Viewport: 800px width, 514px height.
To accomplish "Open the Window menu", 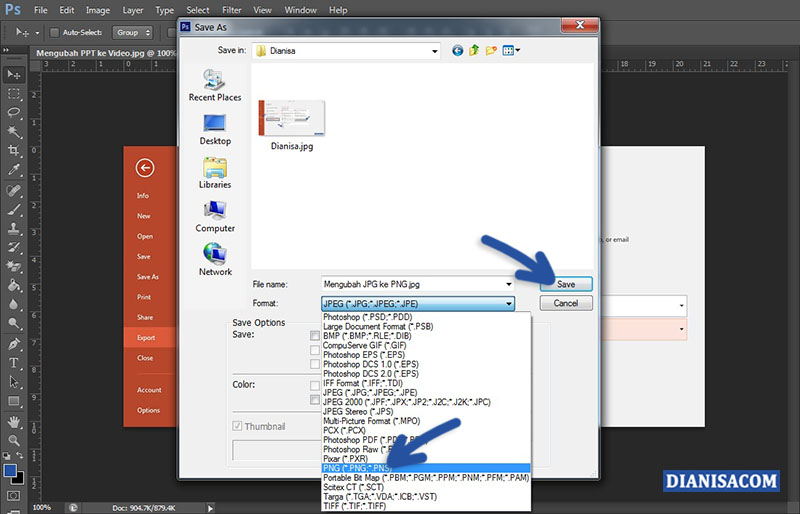I will [301, 10].
